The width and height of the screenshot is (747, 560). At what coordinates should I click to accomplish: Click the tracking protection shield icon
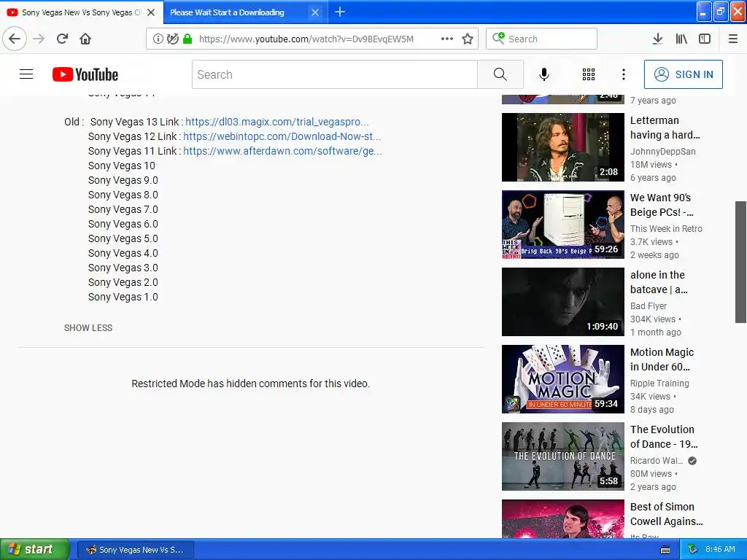coord(172,39)
